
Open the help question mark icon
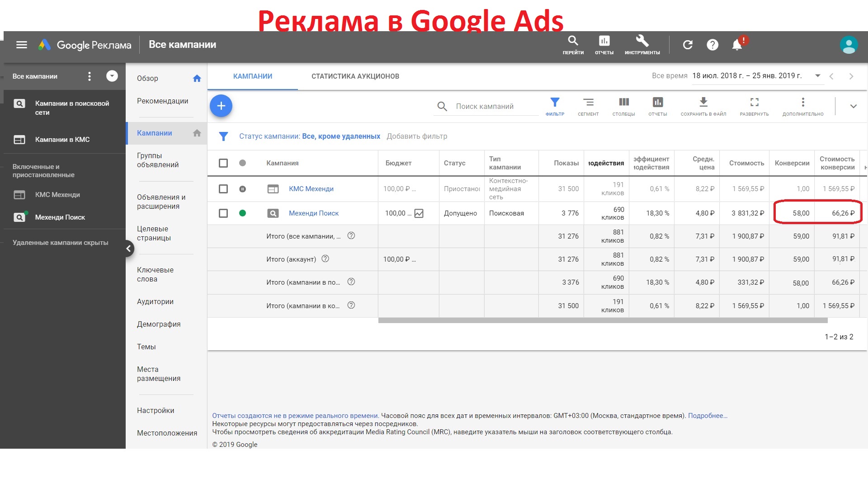pos(712,45)
